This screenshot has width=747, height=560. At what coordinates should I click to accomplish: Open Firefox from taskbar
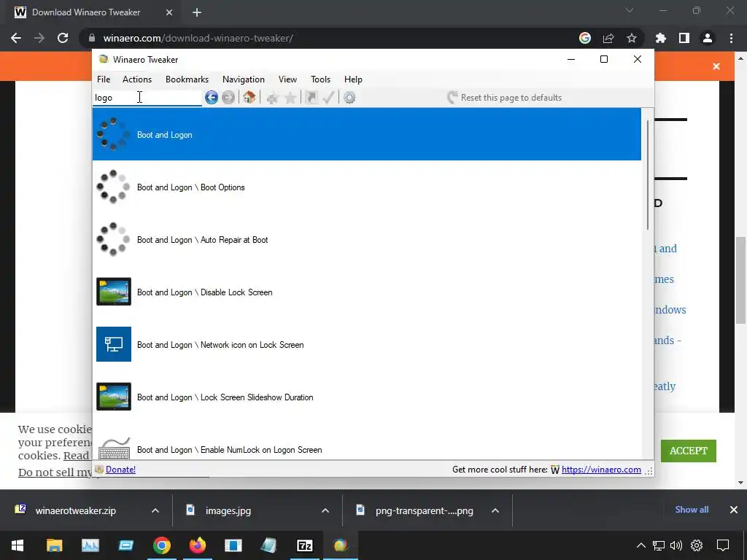coord(197,545)
